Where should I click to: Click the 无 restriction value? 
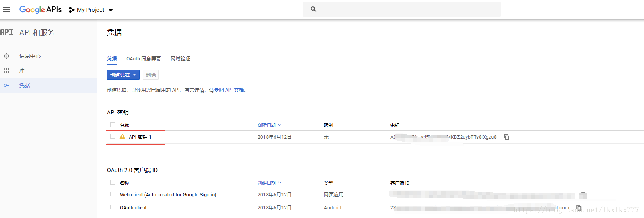pyautogui.click(x=326, y=137)
